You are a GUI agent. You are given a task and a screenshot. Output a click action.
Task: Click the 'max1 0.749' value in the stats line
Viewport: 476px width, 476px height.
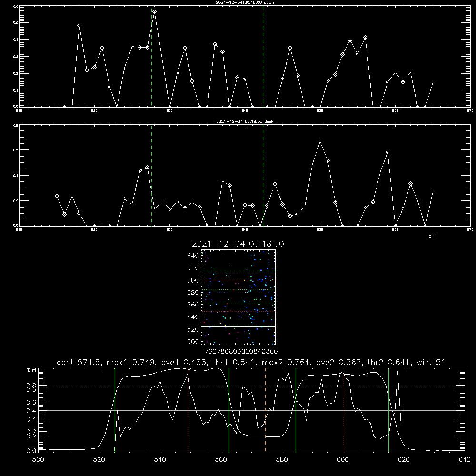tap(131, 362)
